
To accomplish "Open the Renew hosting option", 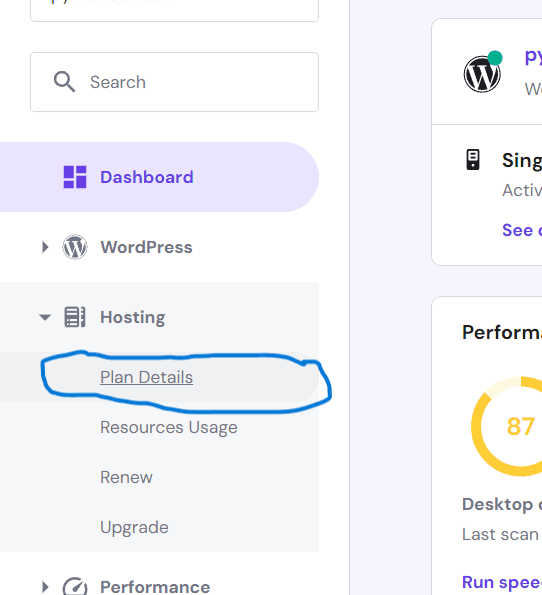I will coord(126,477).
